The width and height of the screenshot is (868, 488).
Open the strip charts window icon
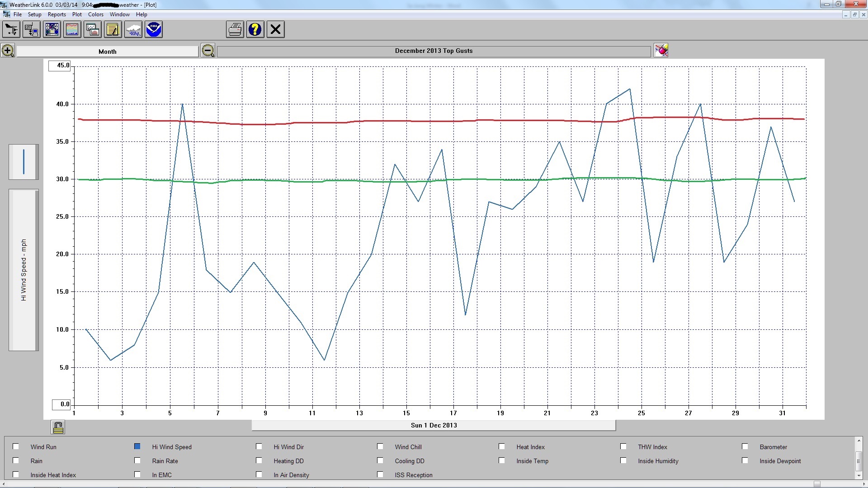click(x=93, y=30)
